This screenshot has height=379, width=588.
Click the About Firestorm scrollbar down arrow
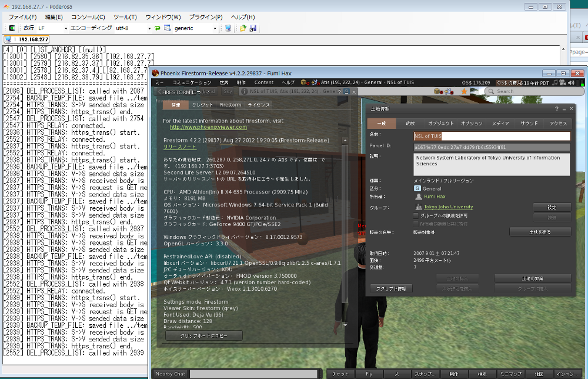click(x=345, y=325)
